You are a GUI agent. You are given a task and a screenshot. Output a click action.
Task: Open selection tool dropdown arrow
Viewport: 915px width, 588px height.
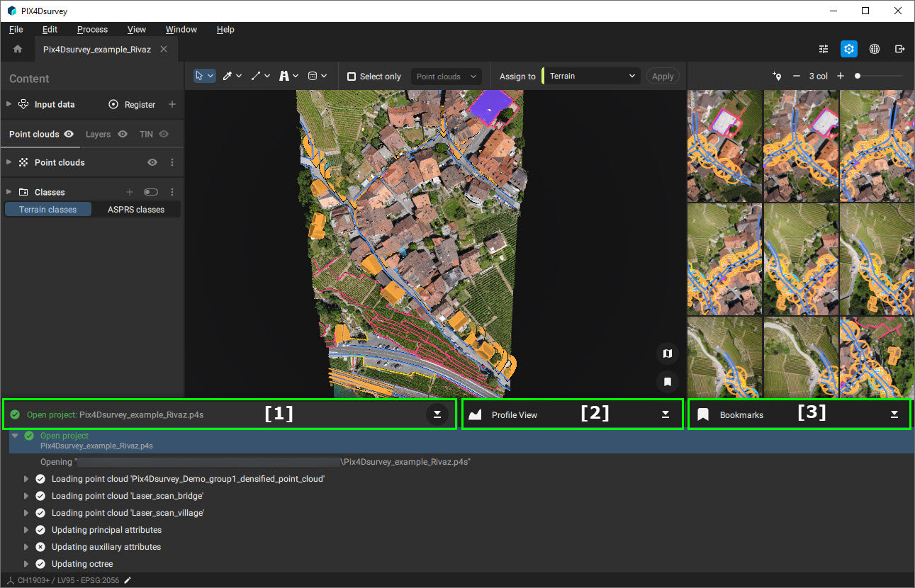pyautogui.click(x=210, y=76)
